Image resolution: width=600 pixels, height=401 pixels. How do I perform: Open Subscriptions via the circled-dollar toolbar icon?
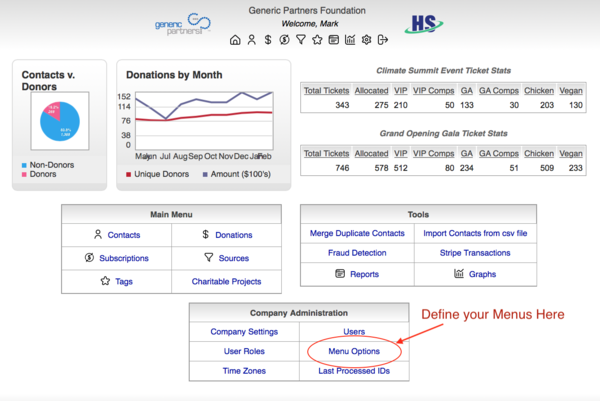[284, 40]
